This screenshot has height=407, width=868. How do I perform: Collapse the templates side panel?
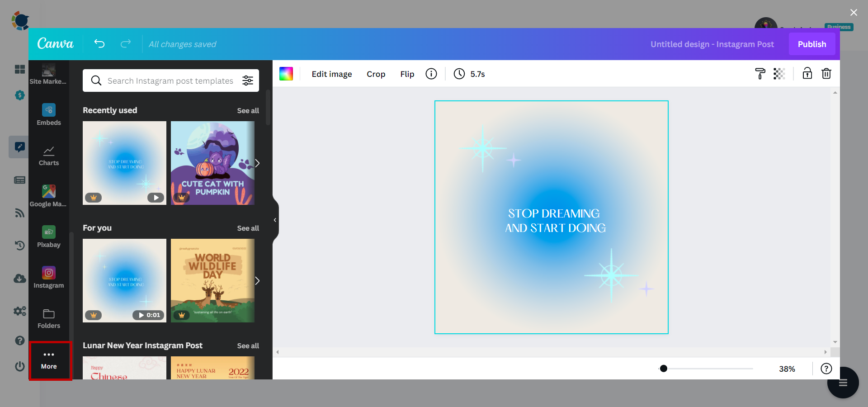pyautogui.click(x=275, y=220)
